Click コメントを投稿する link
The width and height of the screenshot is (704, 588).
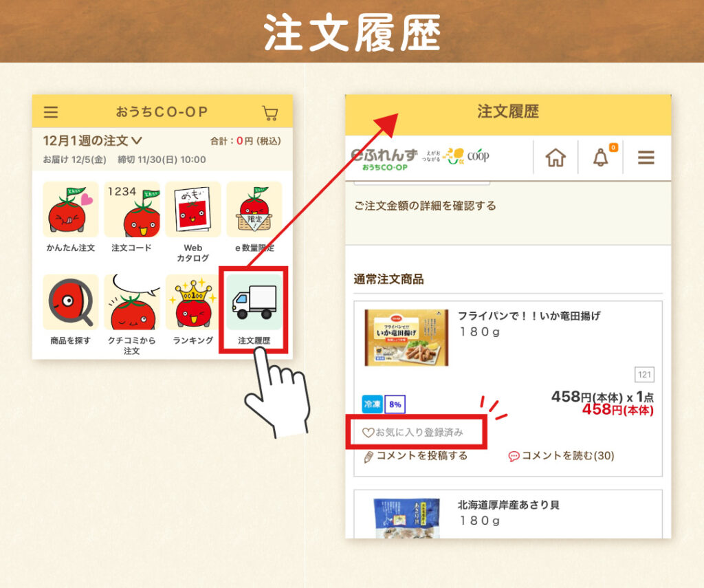[415, 456]
